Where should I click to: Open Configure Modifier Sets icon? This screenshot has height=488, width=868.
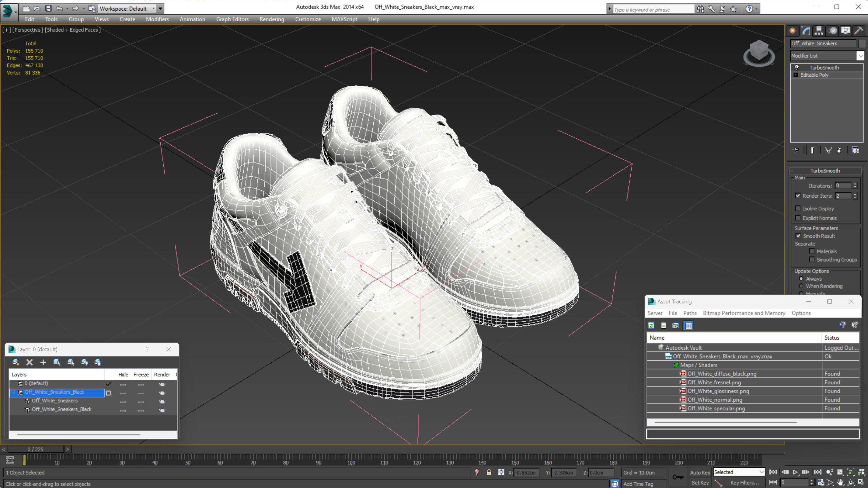click(x=856, y=150)
